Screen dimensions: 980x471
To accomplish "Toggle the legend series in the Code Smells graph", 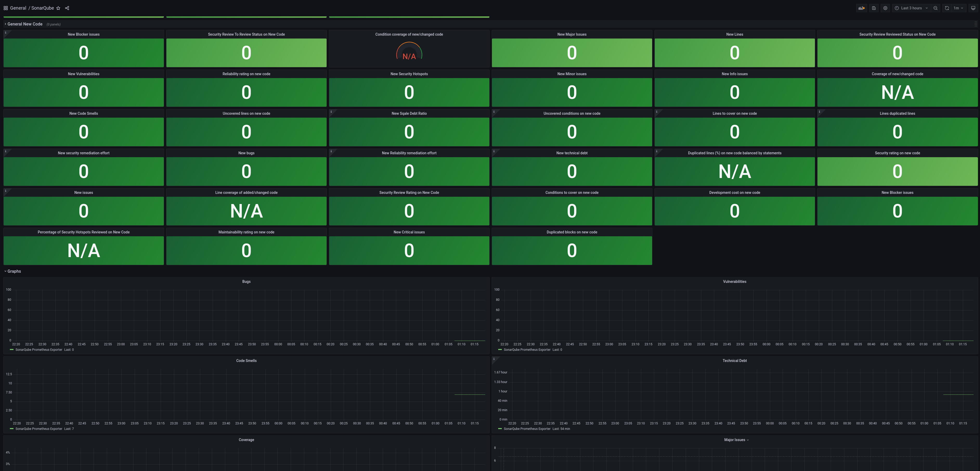I will coord(38,429).
